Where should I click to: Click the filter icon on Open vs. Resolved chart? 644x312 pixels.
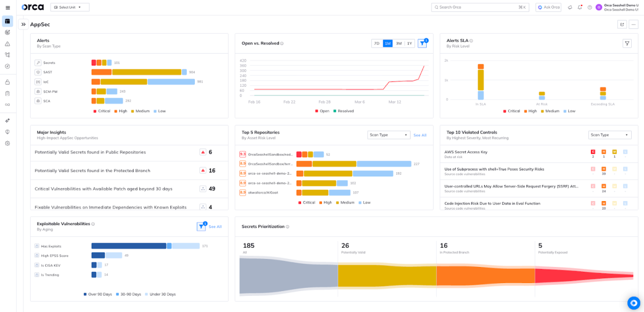pyautogui.click(x=422, y=43)
